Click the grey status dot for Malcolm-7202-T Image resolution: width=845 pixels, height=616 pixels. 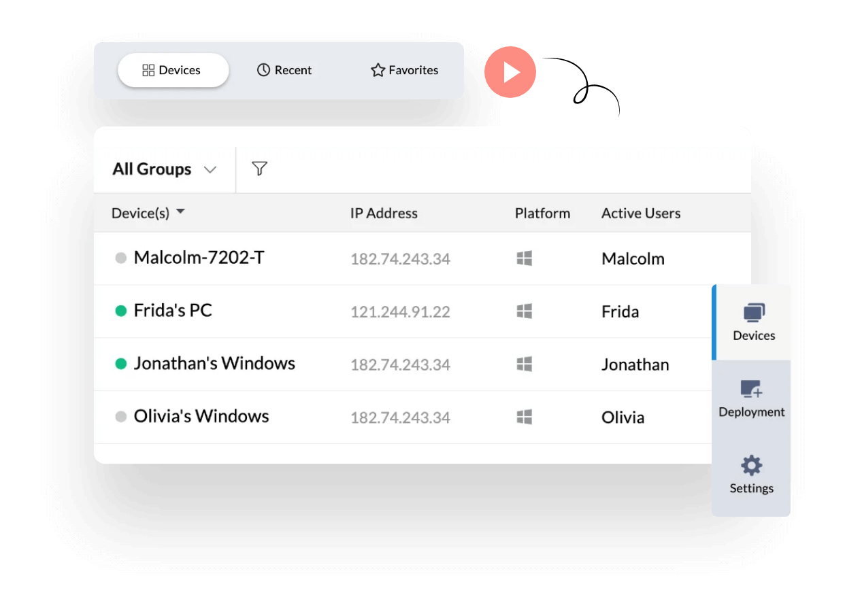click(x=121, y=258)
